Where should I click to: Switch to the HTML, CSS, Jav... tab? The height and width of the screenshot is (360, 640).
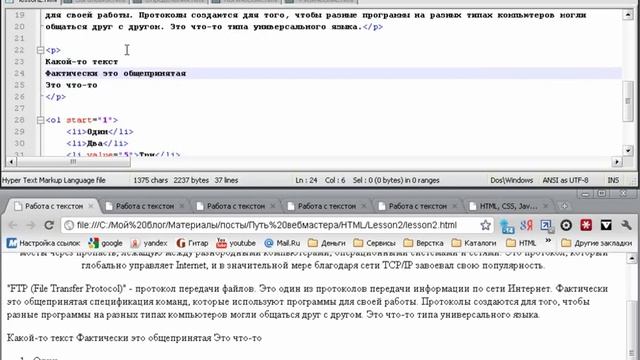(x=508, y=206)
